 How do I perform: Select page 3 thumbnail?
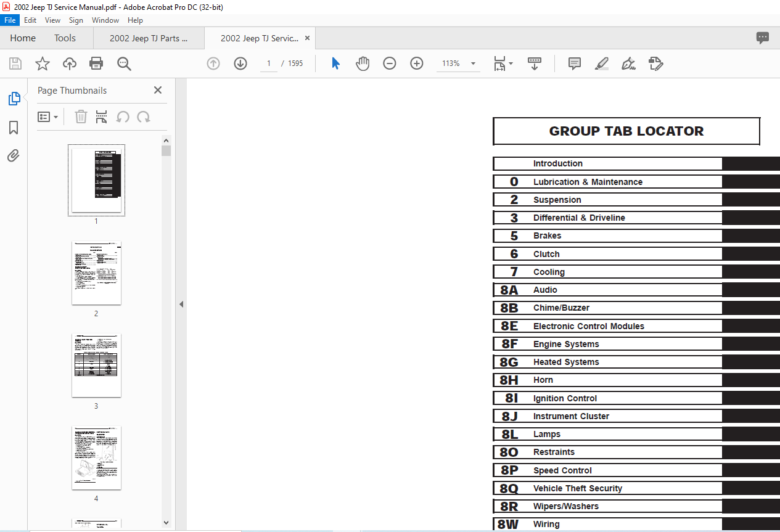(x=96, y=365)
